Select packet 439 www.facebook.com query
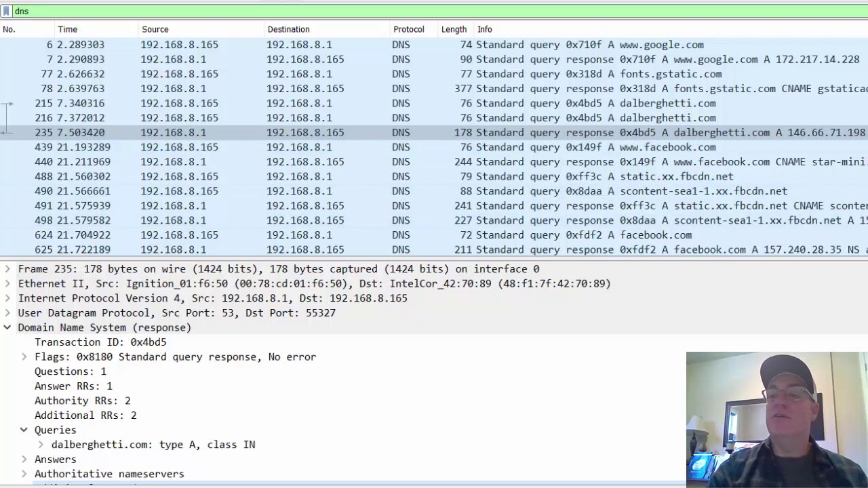Viewport: 868px width, 488px height. 434,147
